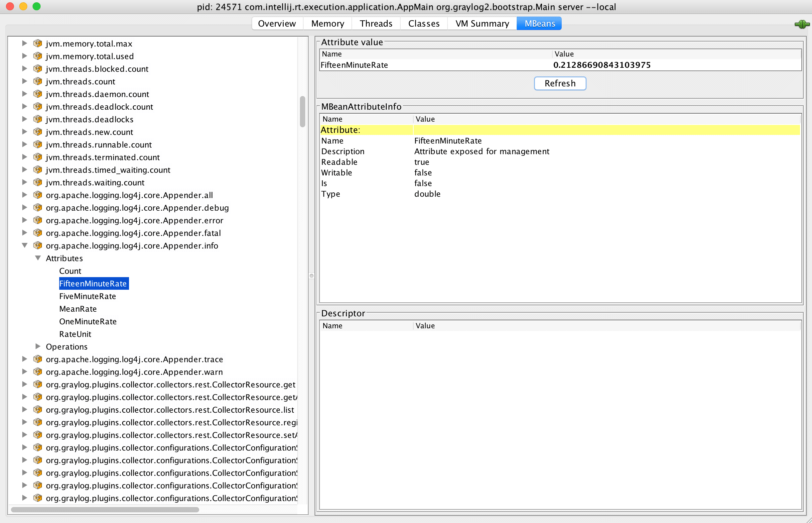Click the CollectorResource.get MBean icon
The image size is (812, 523).
click(x=38, y=384)
